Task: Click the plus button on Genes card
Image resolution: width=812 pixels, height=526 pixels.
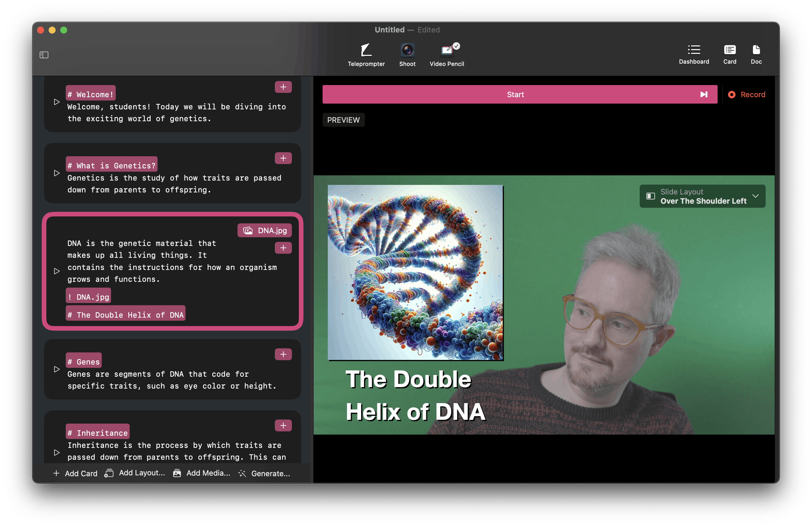Action: coord(283,354)
